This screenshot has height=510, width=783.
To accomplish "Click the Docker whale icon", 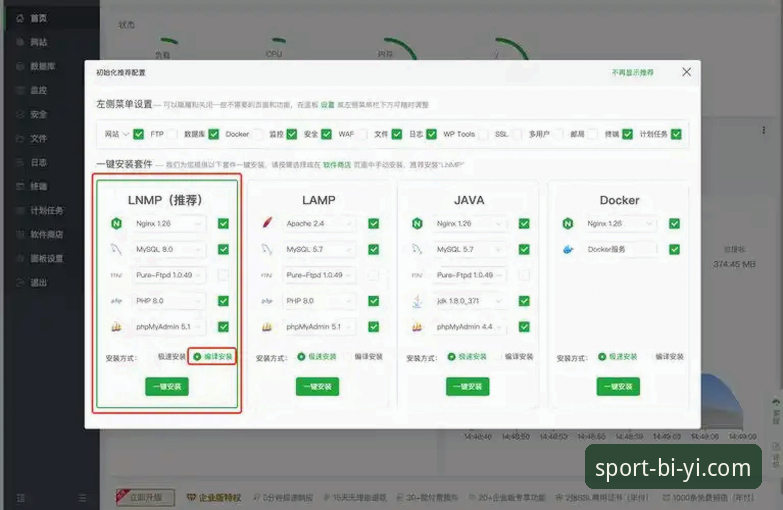I will click(x=568, y=249).
